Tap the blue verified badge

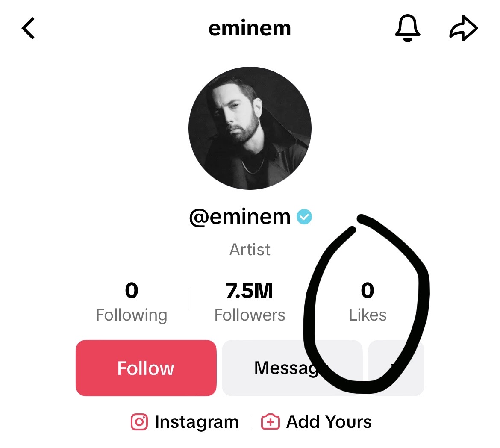[x=304, y=217]
